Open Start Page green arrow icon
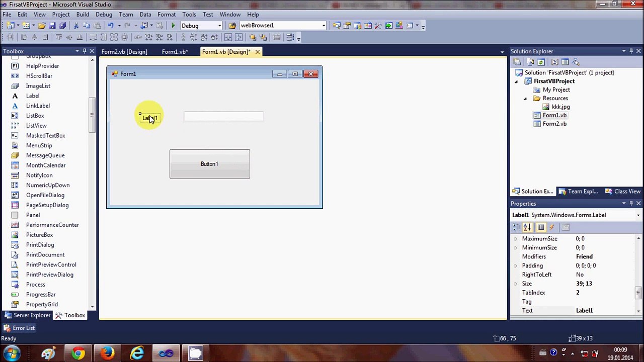The height and width of the screenshot is (362, 644). tap(388, 26)
